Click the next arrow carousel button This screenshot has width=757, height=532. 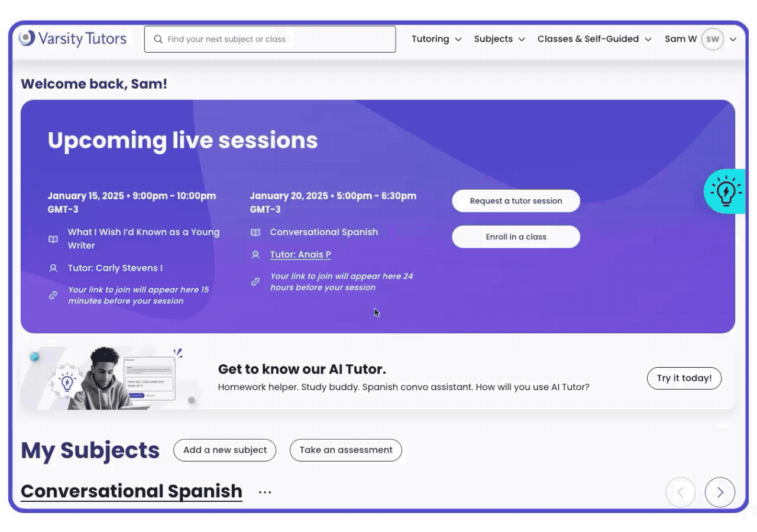coord(720,492)
